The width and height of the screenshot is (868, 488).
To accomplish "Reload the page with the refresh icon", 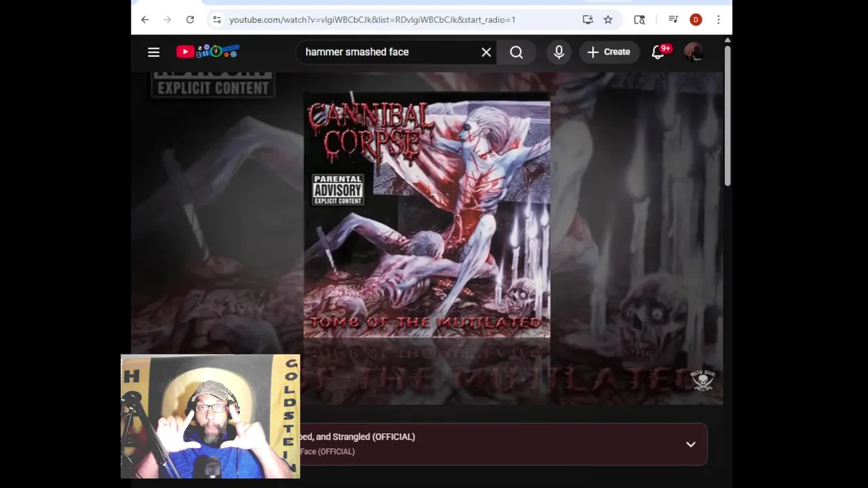I will point(190,20).
